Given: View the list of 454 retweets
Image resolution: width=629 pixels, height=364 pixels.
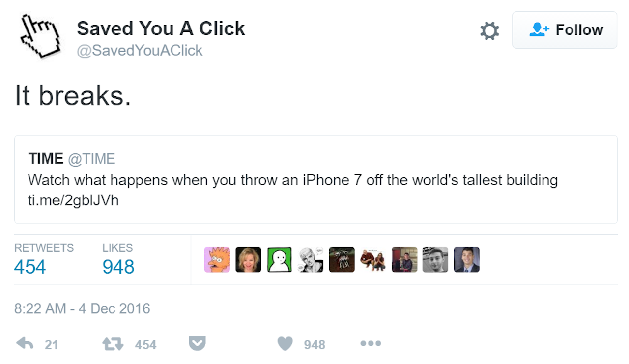Looking at the screenshot, I should [x=30, y=267].
